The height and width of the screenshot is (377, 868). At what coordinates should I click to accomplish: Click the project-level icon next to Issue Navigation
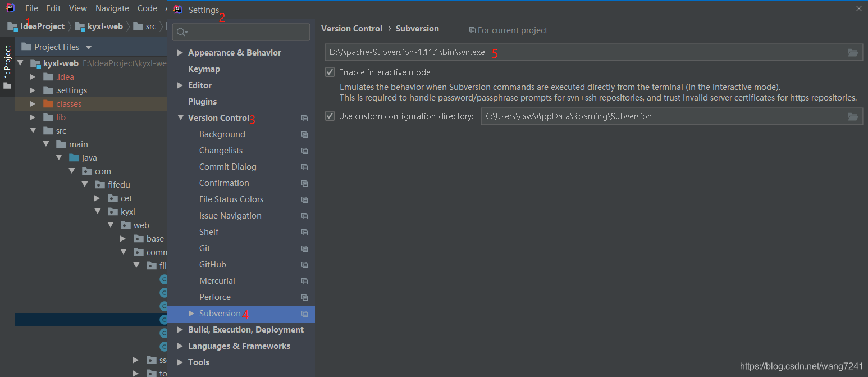point(304,216)
